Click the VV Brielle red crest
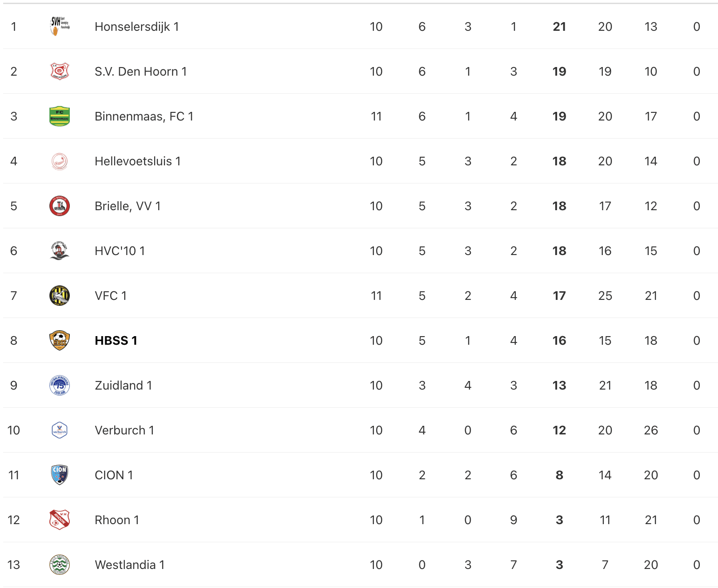Image resolution: width=718 pixels, height=588 pixels. point(59,206)
